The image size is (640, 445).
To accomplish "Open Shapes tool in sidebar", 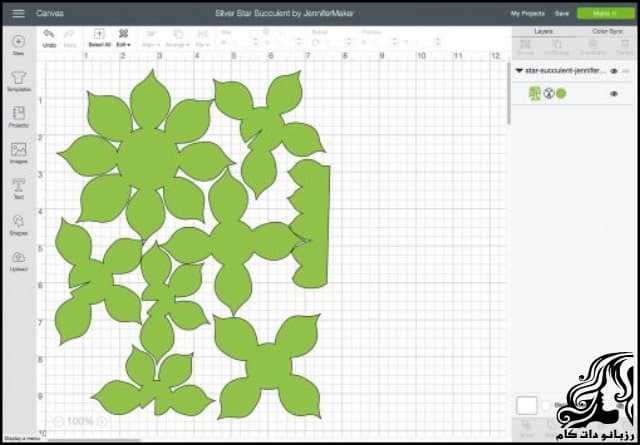I will click(18, 225).
